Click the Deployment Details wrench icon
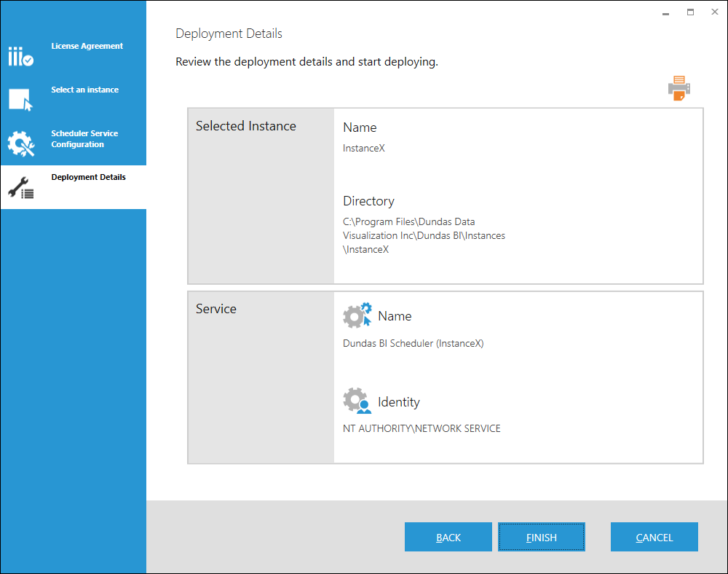Image resolution: width=728 pixels, height=574 pixels. (21, 188)
